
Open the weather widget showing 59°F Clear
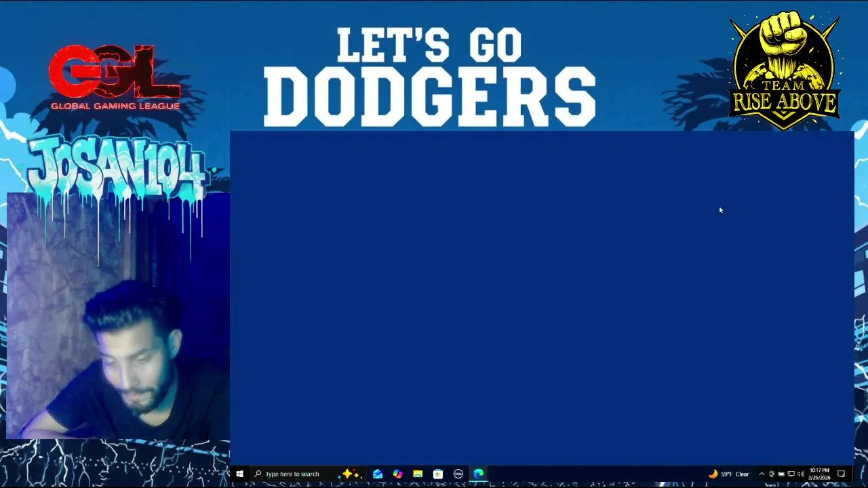point(729,474)
